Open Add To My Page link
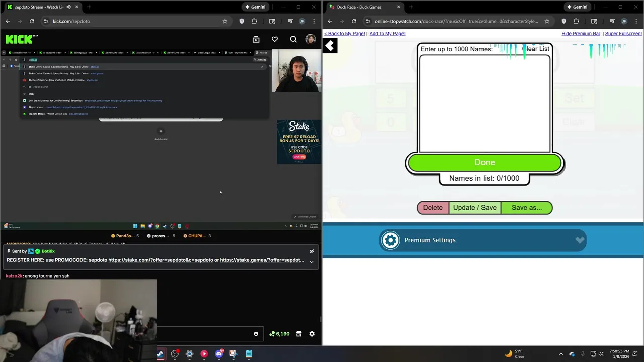644x362 pixels. coord(387,34)
